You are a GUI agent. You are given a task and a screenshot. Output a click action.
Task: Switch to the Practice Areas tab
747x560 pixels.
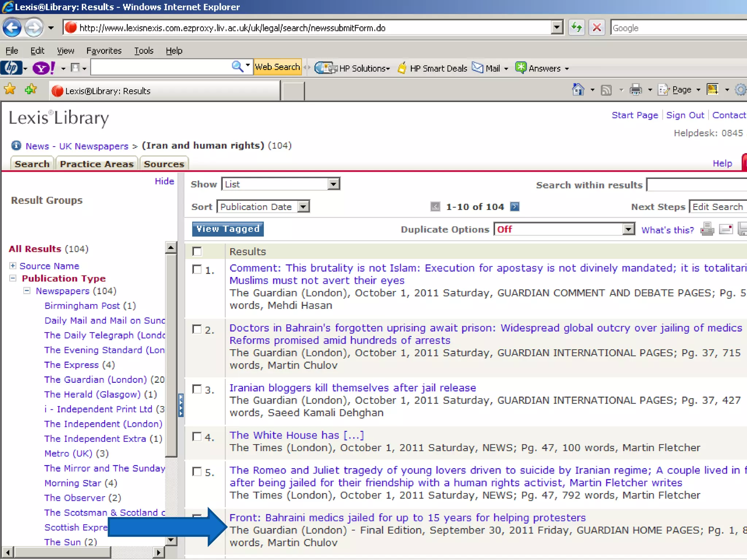click(x=97, y=164)
